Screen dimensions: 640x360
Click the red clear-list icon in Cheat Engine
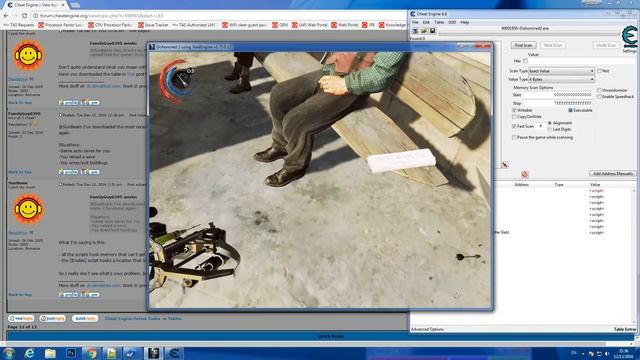point(524,174)
